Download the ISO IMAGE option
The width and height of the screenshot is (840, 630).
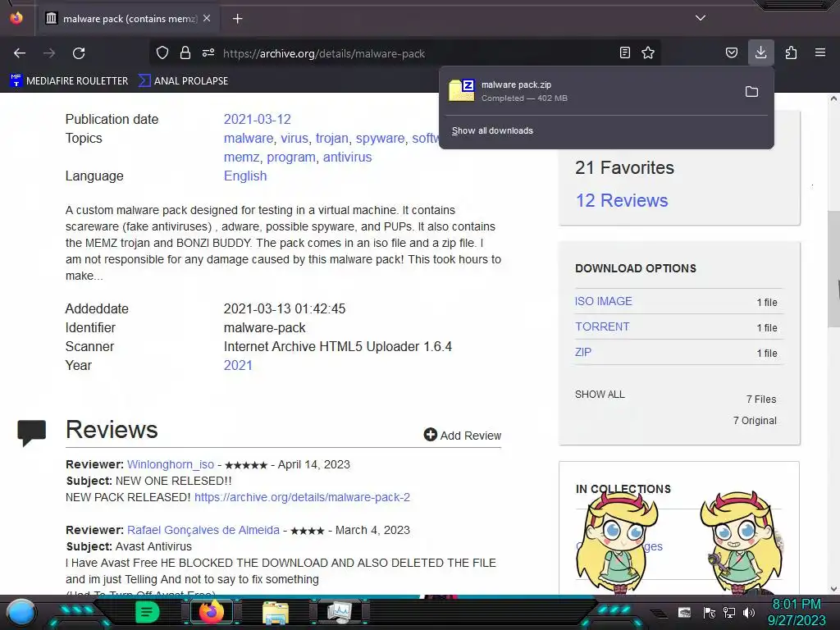(x=603, y=301)
